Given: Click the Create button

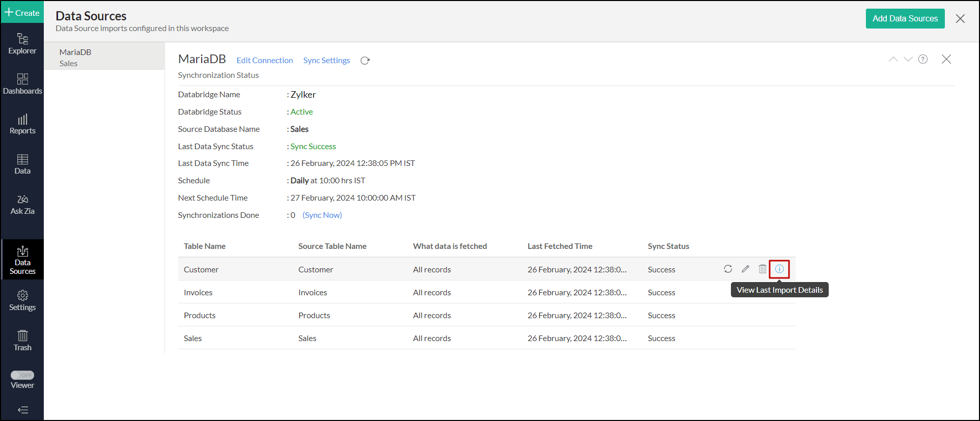Looking at the screenshot, I should pyautogui.click(x=22, y=13).
